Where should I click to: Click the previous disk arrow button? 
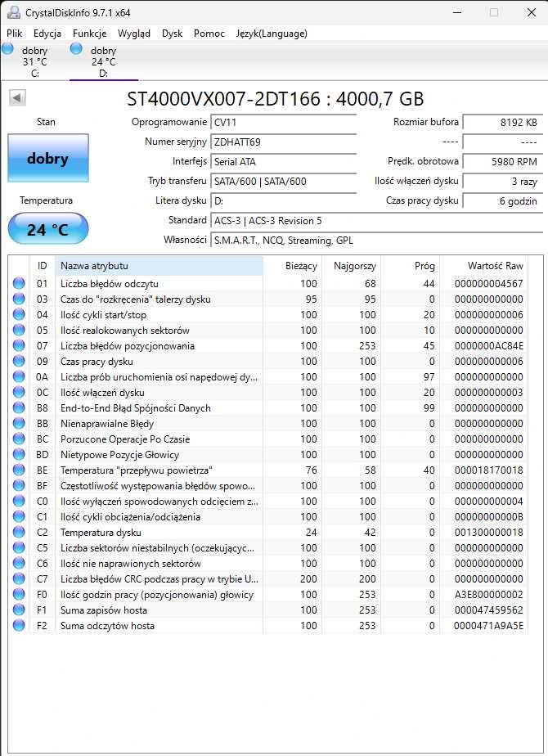coord(17,98)
